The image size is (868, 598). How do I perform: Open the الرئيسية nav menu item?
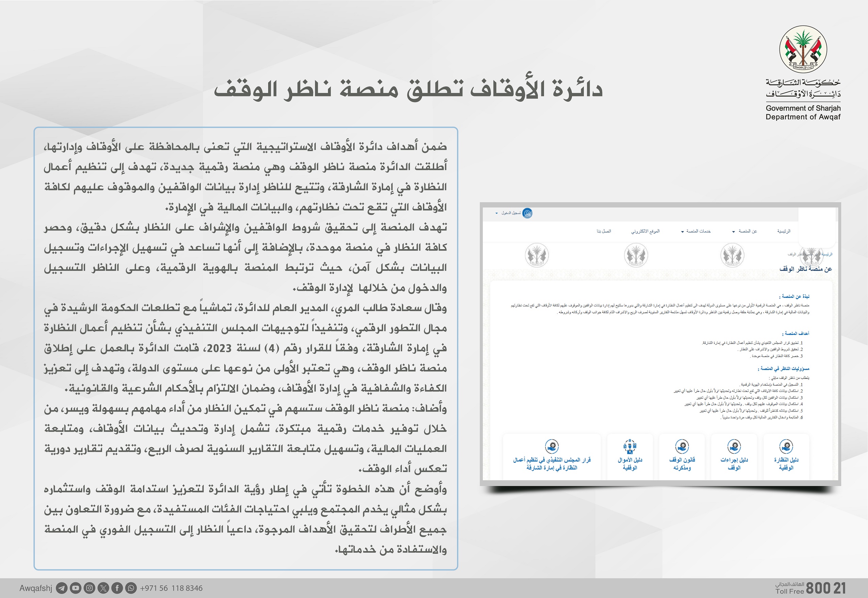pos(784,231)
